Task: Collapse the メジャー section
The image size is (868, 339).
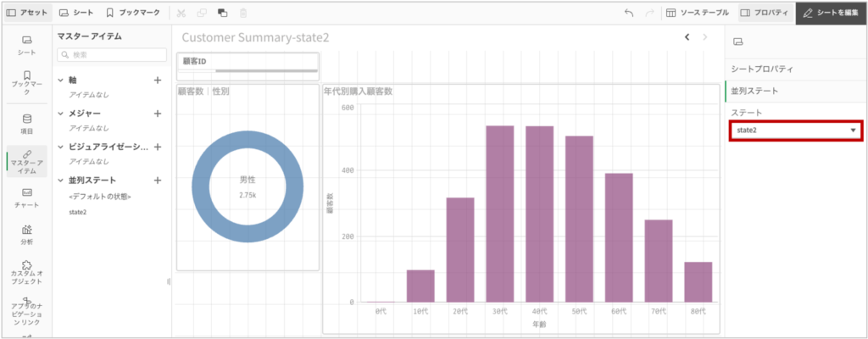Action: coord(61,114)
